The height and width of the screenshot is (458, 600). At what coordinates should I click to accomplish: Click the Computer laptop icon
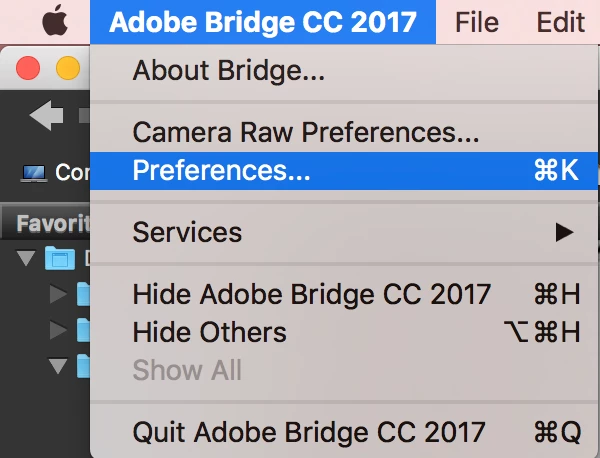[34, 172]
